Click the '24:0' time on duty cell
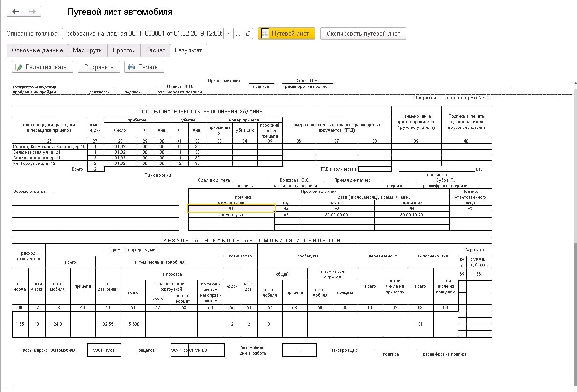The width and height of the screenshot is (577, 392). tap(58, 324)
